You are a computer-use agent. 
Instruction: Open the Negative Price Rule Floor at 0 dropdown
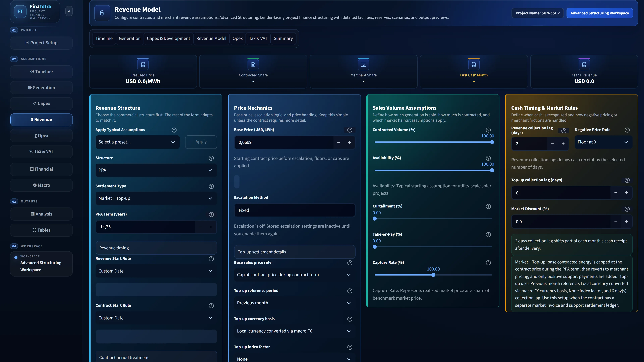[603, 142]
